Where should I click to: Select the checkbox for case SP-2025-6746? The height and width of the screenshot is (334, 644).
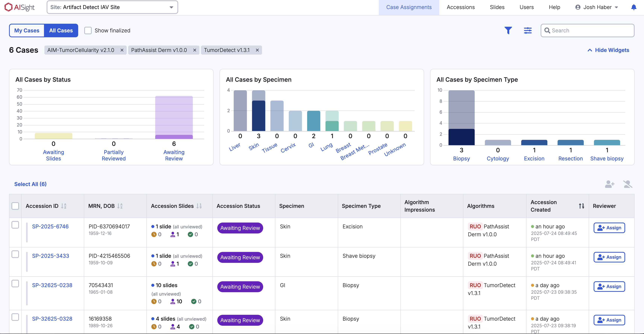coord(15,225)
